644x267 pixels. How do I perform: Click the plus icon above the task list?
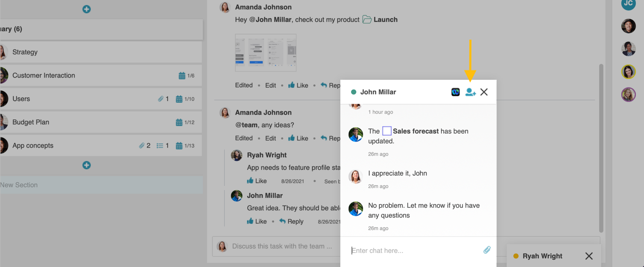click(x=86, y=9)
